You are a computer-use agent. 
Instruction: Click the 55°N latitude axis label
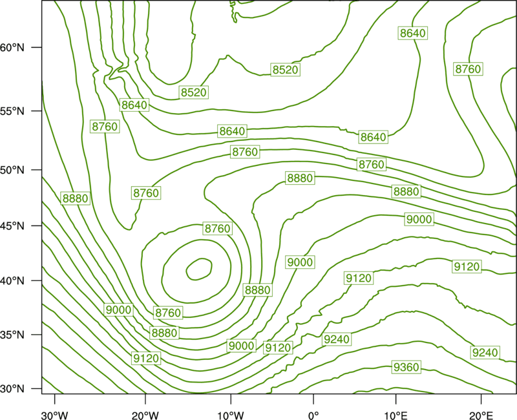tap(12, 111)
